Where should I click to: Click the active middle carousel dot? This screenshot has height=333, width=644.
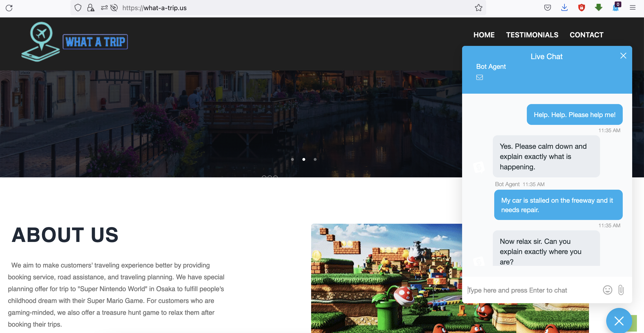coord(304,159)
